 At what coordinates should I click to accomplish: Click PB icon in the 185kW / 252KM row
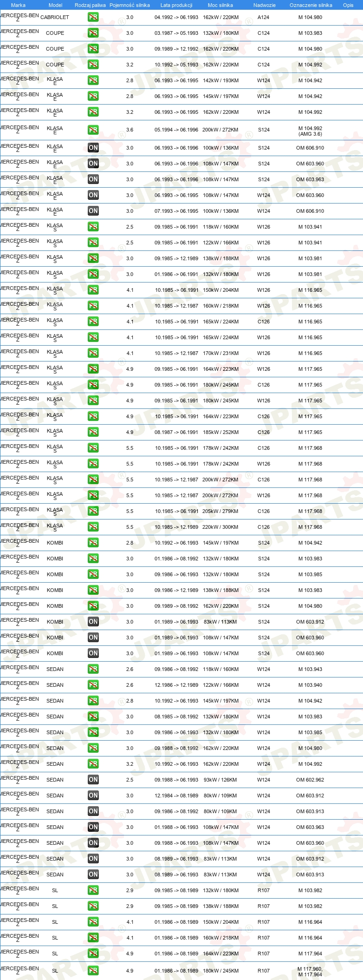click(x=93, y=432)
